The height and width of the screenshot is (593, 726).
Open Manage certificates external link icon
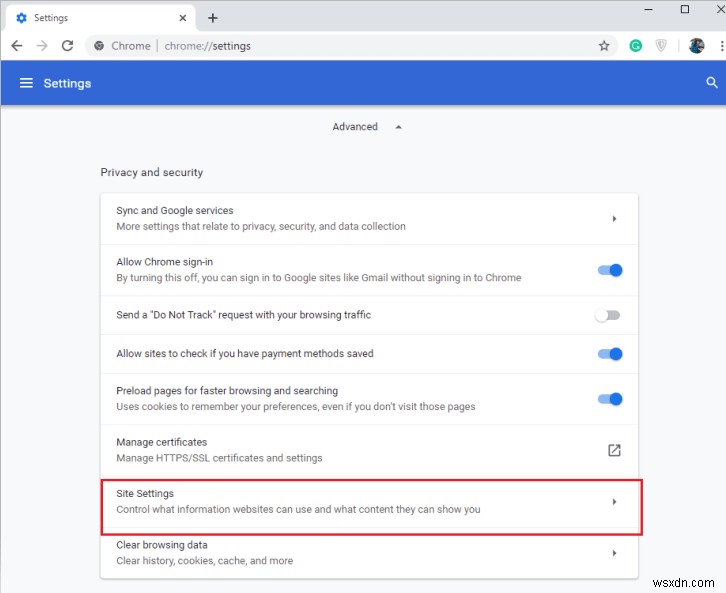point(614,450)
